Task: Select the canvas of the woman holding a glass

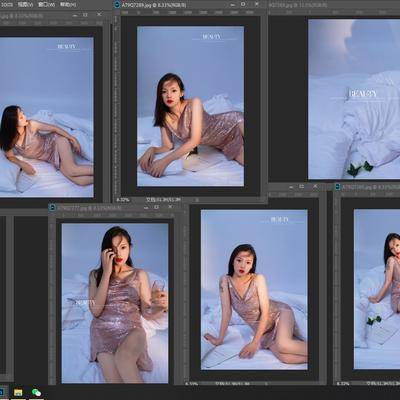Action: tap(115, 303)
